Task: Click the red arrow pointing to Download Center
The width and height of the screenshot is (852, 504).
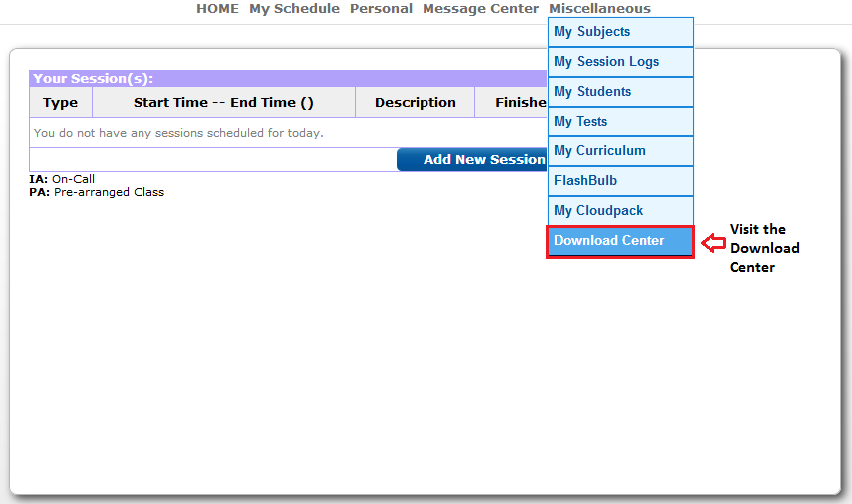Action: [x=712, y=242]
